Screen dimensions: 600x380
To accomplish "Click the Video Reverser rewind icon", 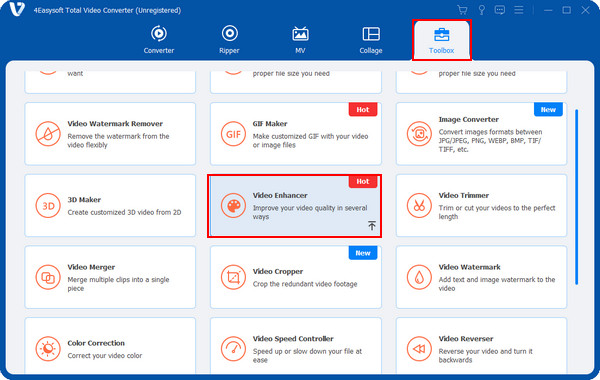I will 419,349.
